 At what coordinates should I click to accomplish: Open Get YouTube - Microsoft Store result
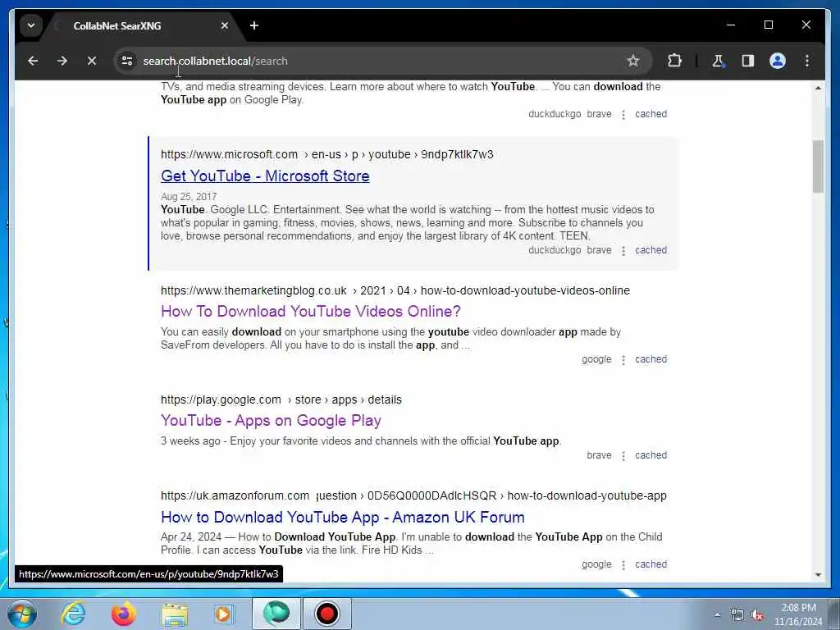[265, 176]
